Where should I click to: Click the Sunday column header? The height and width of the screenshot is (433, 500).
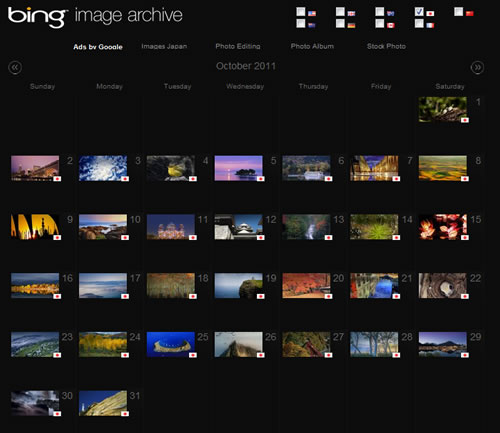click(x=42, y=86)
